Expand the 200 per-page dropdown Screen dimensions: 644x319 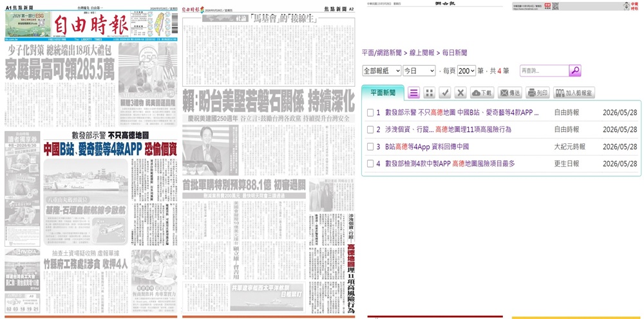coord(466,71)
